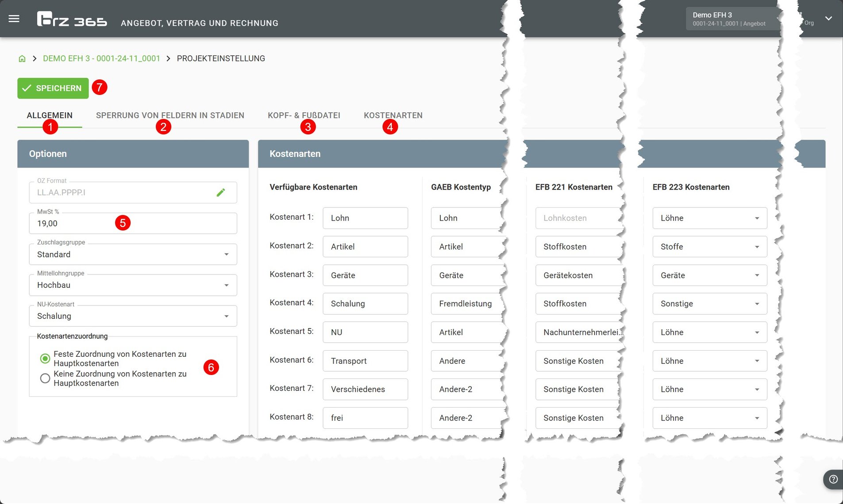Open the Mittellohngruppe dropdown
843x504 pixels.
coord(133,285)
